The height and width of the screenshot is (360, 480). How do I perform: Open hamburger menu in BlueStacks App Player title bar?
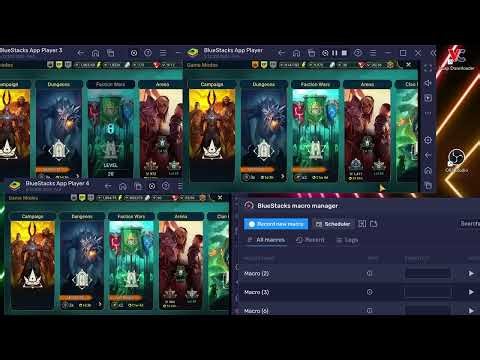coord(373,53)
